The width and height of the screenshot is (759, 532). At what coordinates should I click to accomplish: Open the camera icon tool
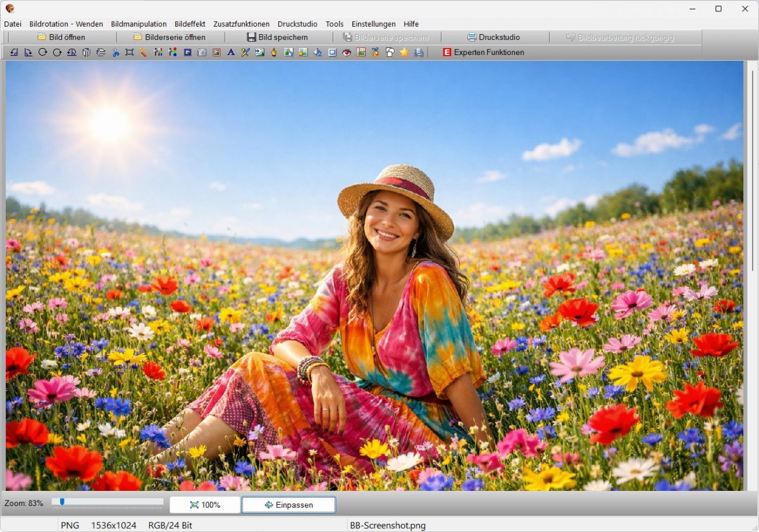click(x=202, y=53)
